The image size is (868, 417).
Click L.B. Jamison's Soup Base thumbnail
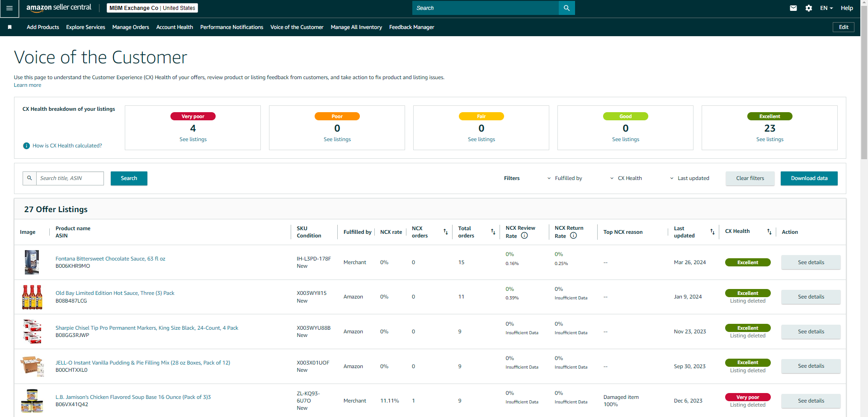[32, 401]
